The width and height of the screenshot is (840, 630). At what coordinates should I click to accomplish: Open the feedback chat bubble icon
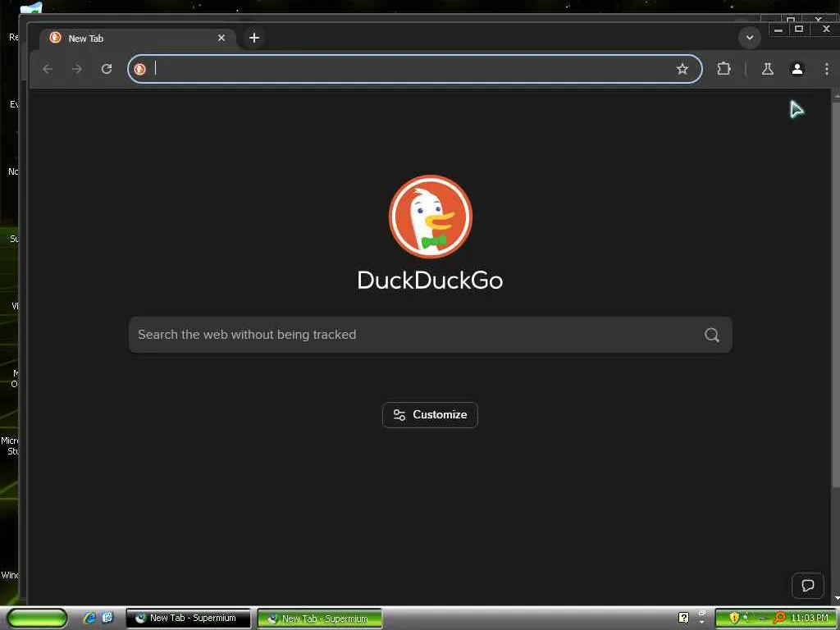click(807, 585)
